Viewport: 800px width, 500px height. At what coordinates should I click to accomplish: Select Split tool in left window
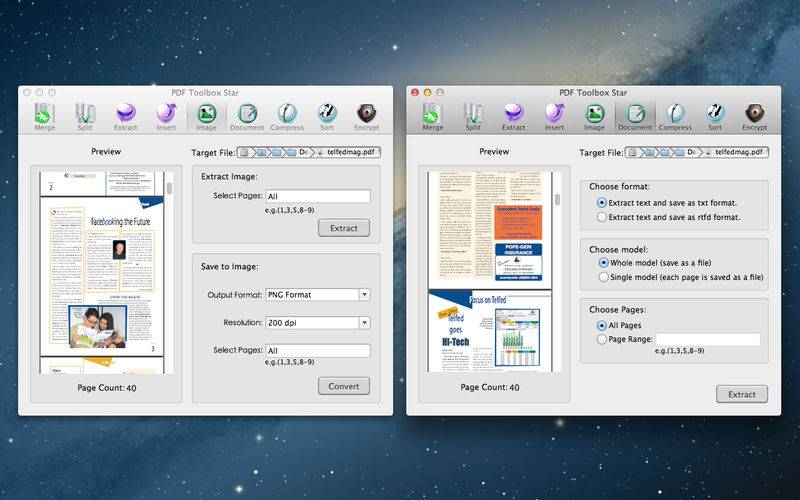click(85, 117)
